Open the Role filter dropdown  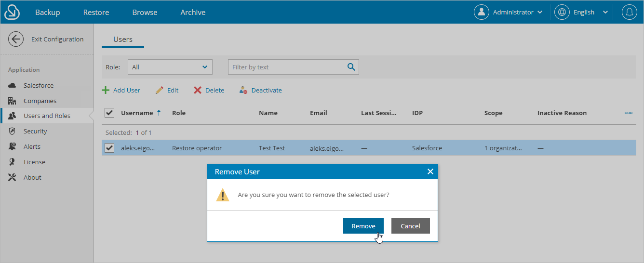(x=170, y=67)
